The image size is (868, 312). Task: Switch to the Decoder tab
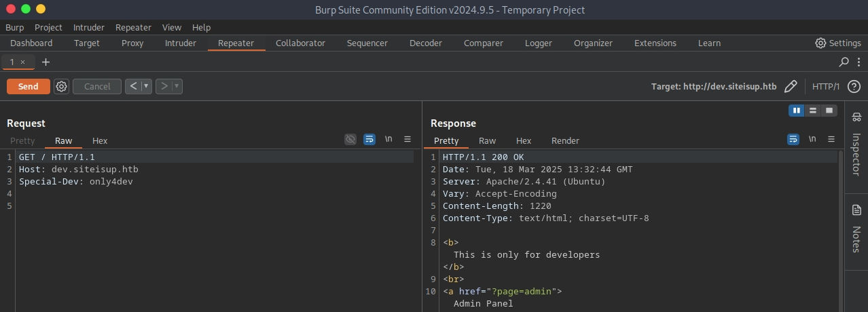click(x=426, y=43)
